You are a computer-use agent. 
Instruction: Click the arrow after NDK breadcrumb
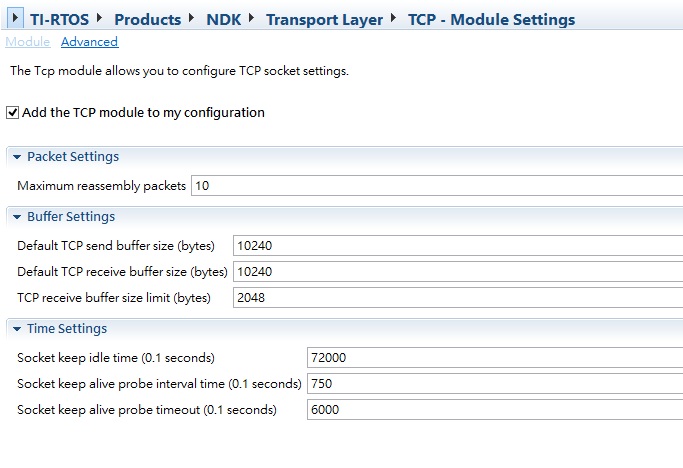coord(251,18)
